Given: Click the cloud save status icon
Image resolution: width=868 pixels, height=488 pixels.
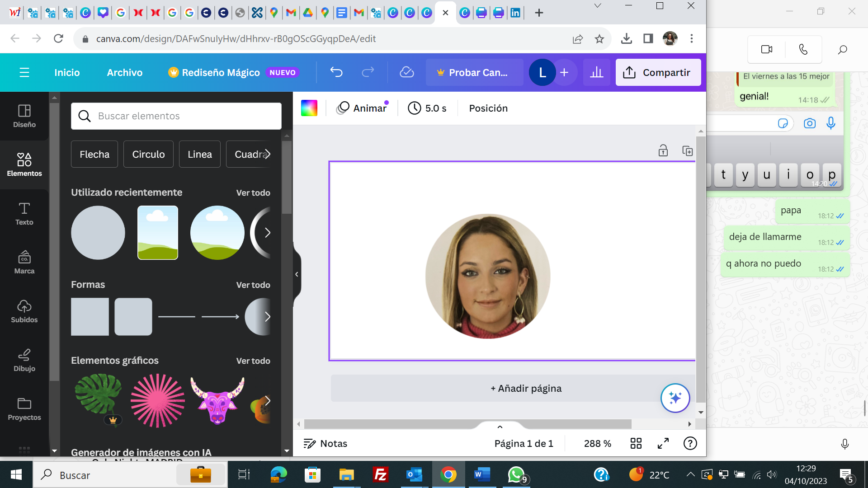Looking at the screenshot, I should coord(407,72).
